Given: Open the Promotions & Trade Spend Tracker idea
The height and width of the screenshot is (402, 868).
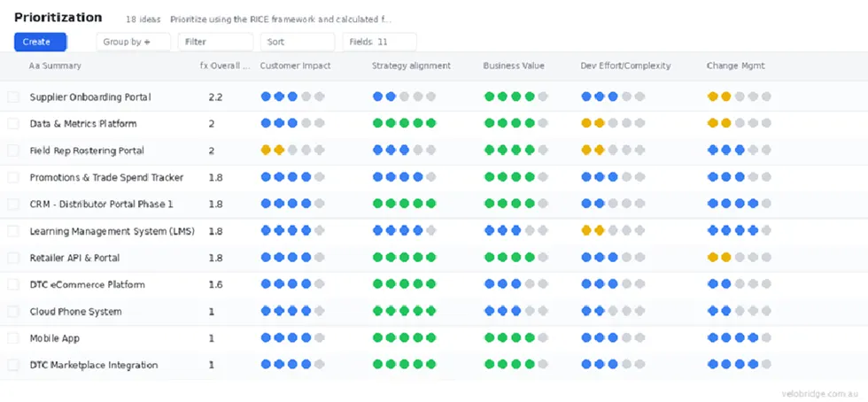Looking at the screenshot, I should coord(107,177).
